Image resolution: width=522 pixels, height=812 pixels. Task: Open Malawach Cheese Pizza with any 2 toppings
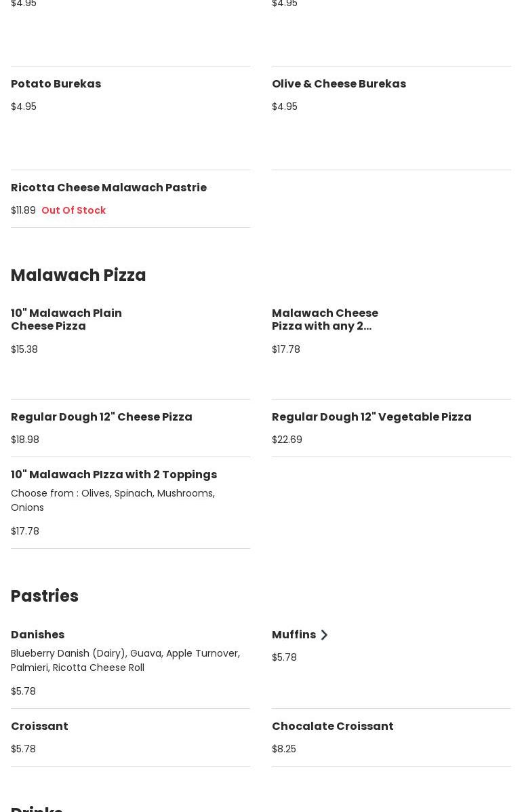pos(325,320)
